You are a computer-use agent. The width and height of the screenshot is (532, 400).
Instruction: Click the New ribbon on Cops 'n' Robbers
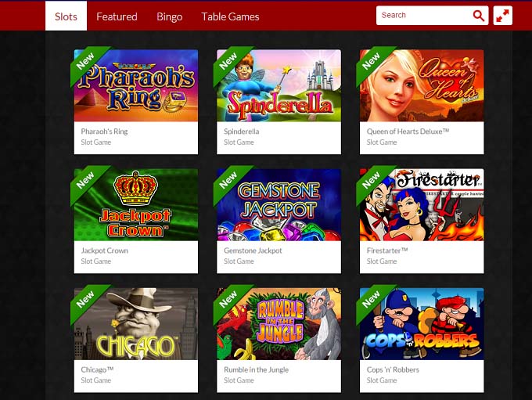372,300
